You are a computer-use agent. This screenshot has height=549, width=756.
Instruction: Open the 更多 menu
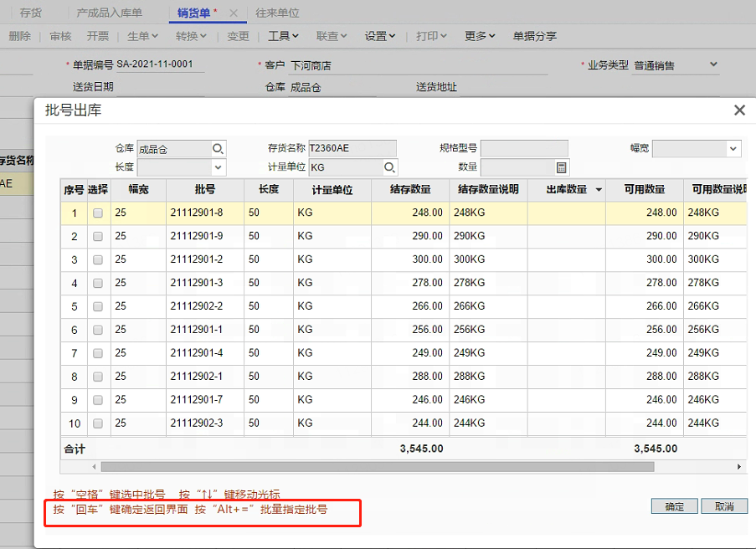pyautogui.click(x=480, y=36)
